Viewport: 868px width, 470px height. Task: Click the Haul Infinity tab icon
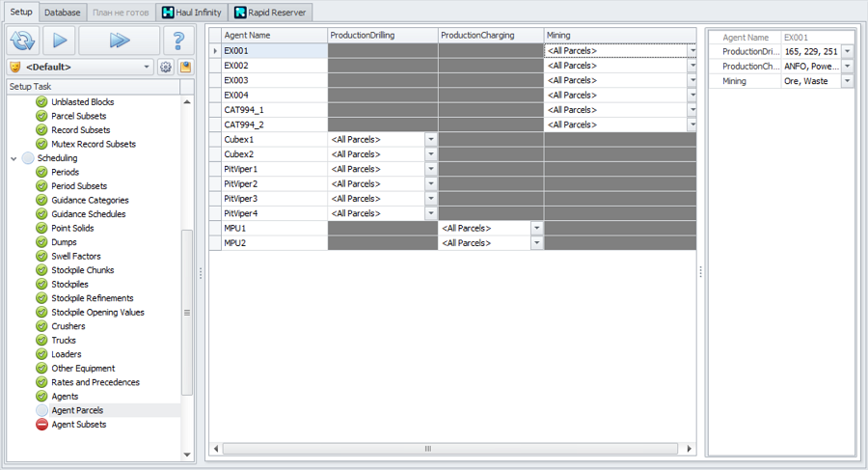pos(168,13)
